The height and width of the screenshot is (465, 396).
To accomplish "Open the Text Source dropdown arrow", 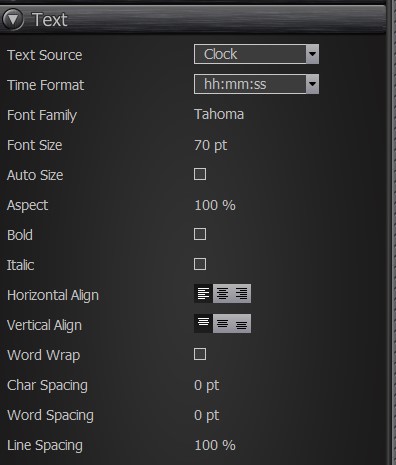I will [312, 54].
